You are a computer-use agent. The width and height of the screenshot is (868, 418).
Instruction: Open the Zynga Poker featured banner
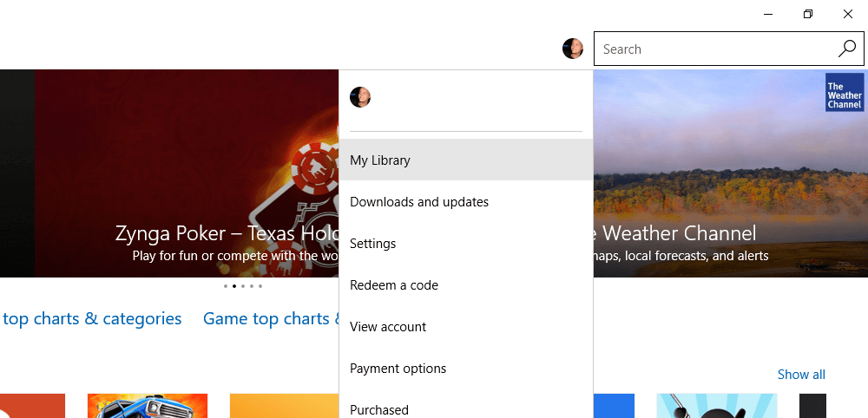tap(187, 173)
